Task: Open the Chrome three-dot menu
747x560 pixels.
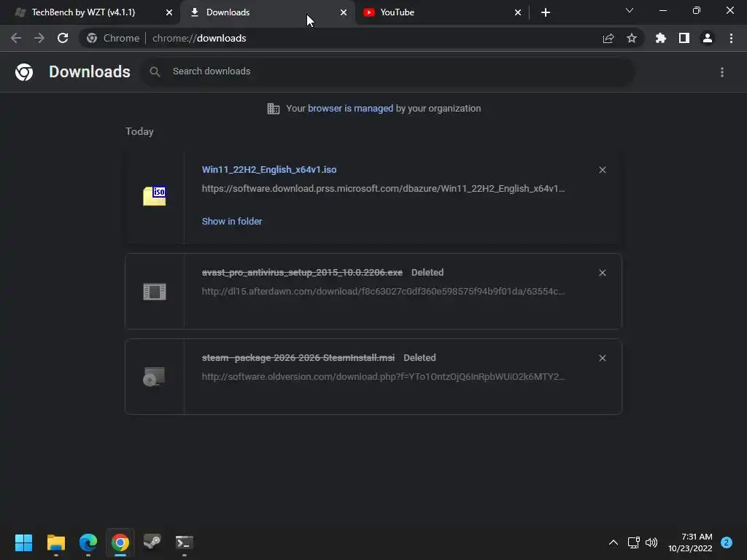Action: (731, 38)
